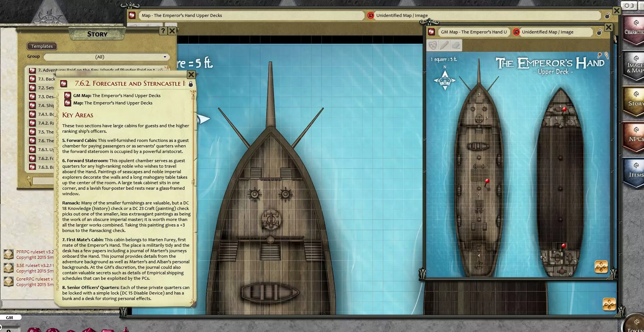Open the Characters sidebar panel
Viewport: 644px width, 332px height.
(x=634, y=31)
